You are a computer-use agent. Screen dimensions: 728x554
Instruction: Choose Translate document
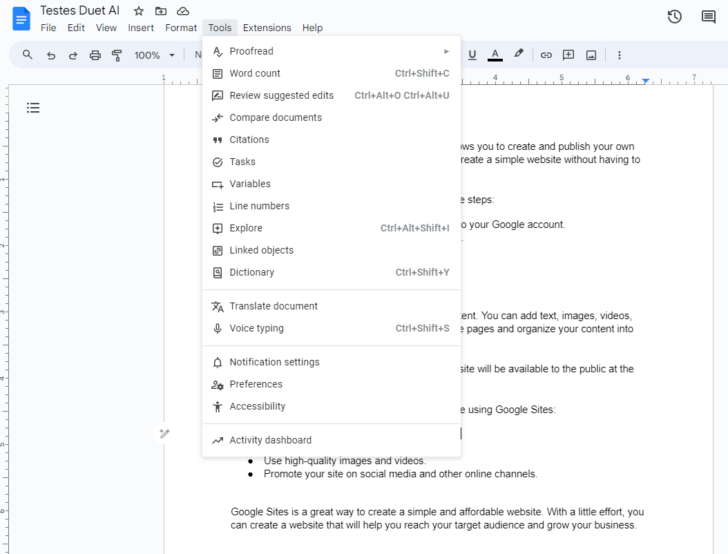332,306
